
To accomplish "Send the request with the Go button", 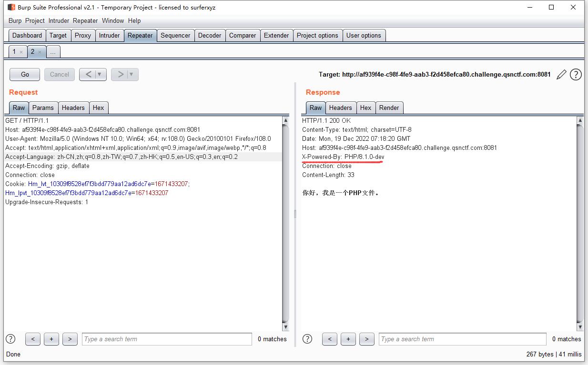I will tap(25, 74).
